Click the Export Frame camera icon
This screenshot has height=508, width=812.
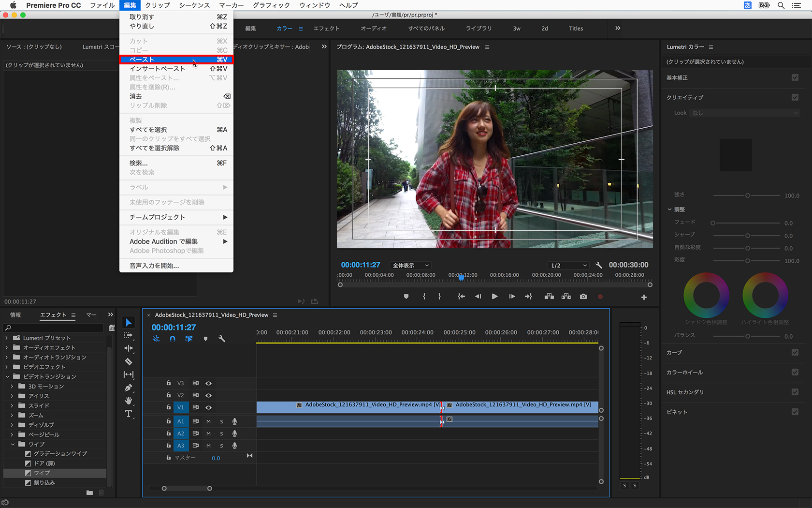583,297
